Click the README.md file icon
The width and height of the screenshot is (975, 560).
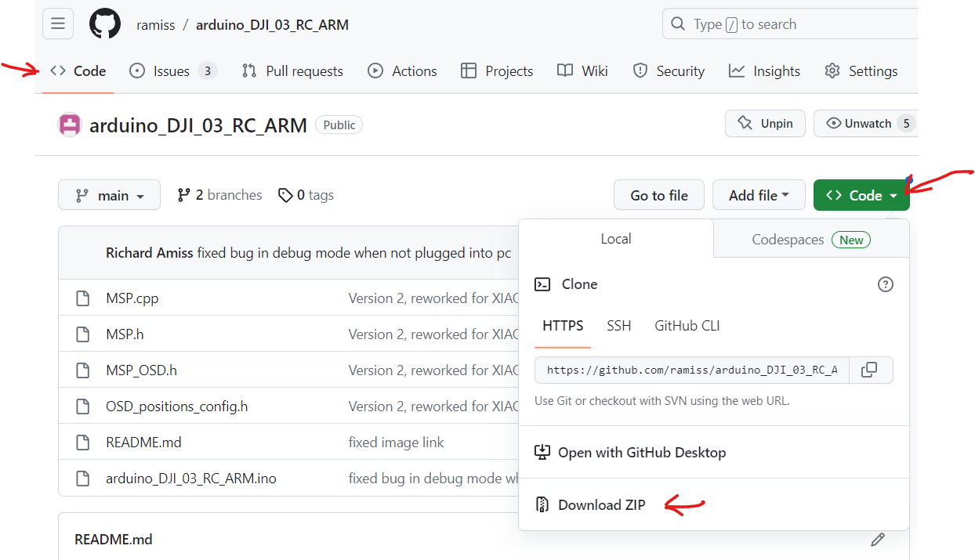[x=83, y=442]
